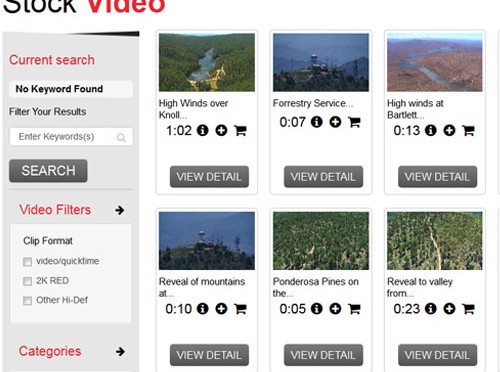
Task: View detail for High winds at Bartlett
Action: click(x=437, y=177)
